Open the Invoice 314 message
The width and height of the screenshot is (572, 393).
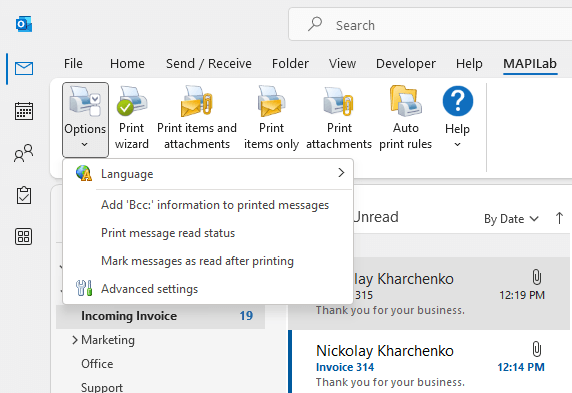click(430, 361)
